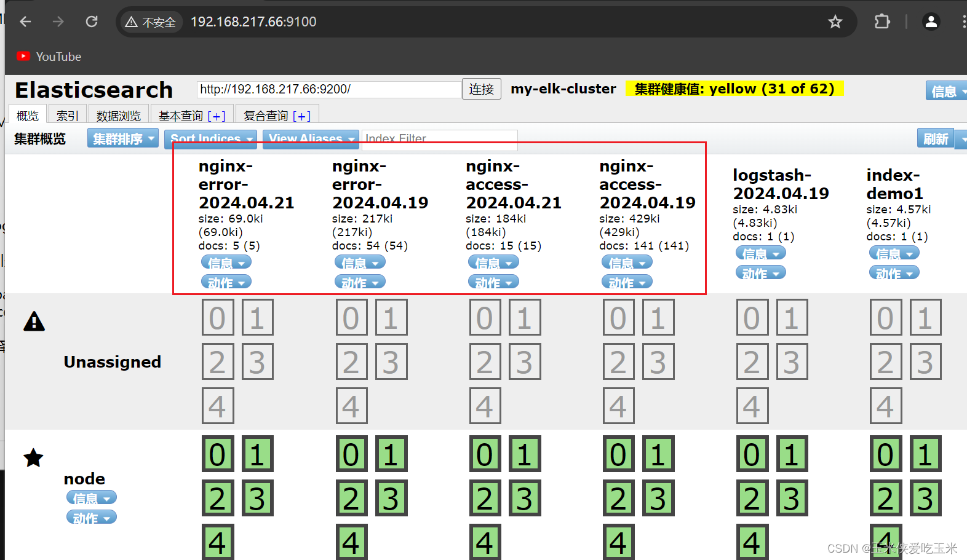Screen dimensions: 967x560
Task: Select node shard 0 of nginx-error-2024.04.21
Action: 218,454
